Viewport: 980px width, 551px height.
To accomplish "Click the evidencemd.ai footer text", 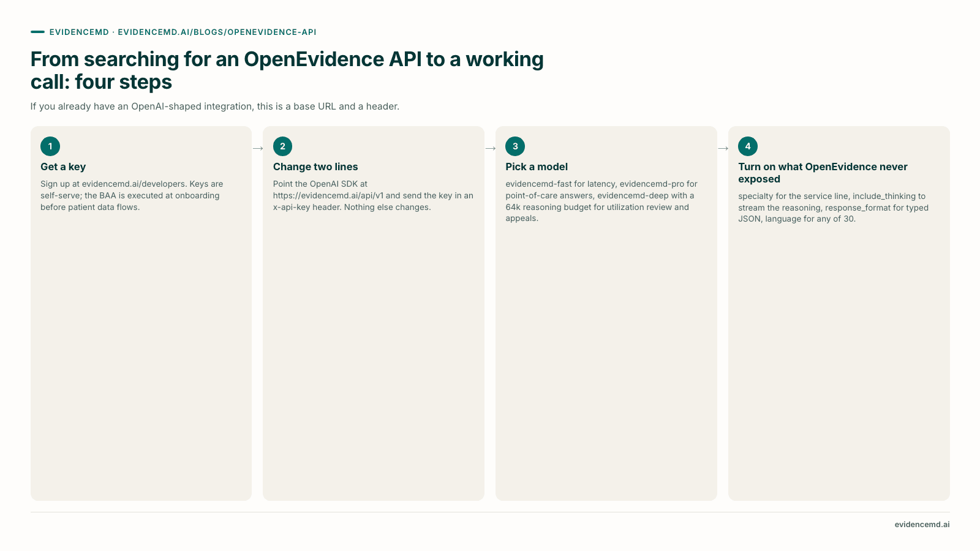I will (x=922, y=525).
